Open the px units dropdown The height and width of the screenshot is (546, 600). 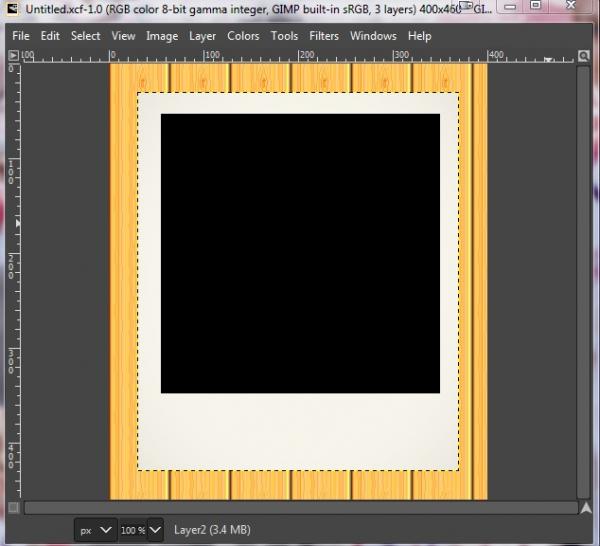click(96, 530)
